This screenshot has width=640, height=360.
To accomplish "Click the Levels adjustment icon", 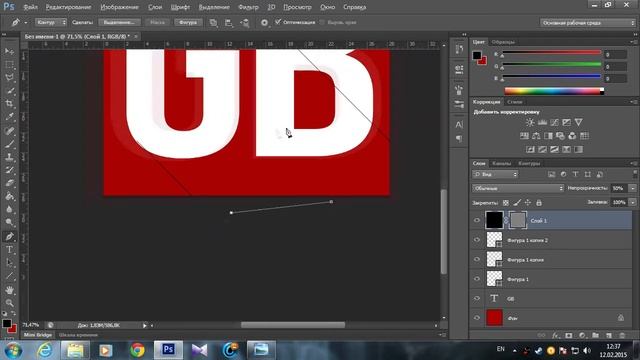I will coord(542,122).
